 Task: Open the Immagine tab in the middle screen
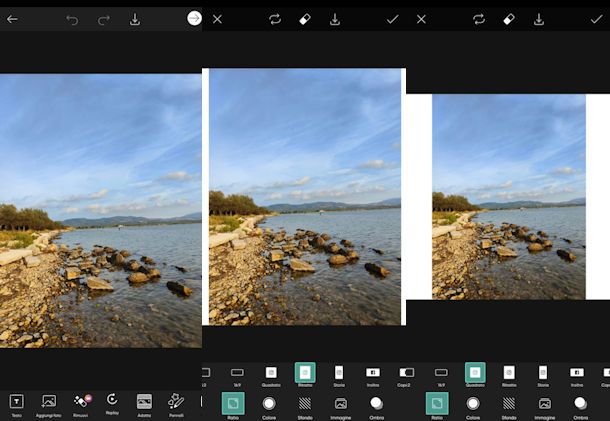341,407
